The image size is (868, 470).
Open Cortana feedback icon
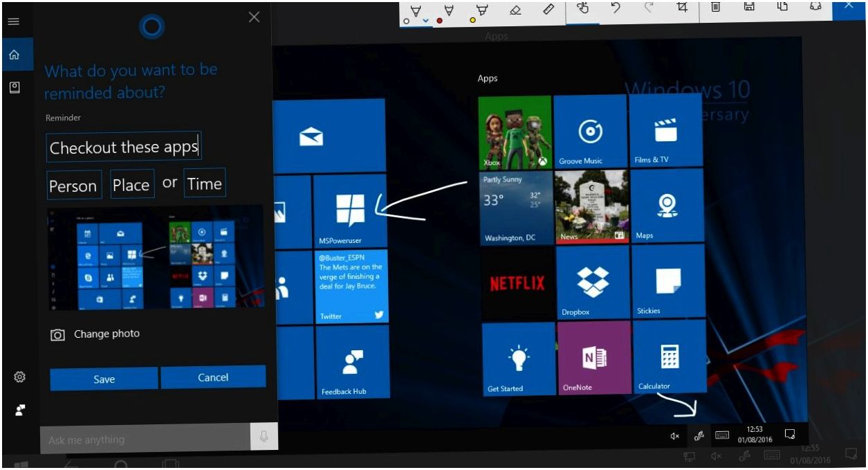[20, 410]
